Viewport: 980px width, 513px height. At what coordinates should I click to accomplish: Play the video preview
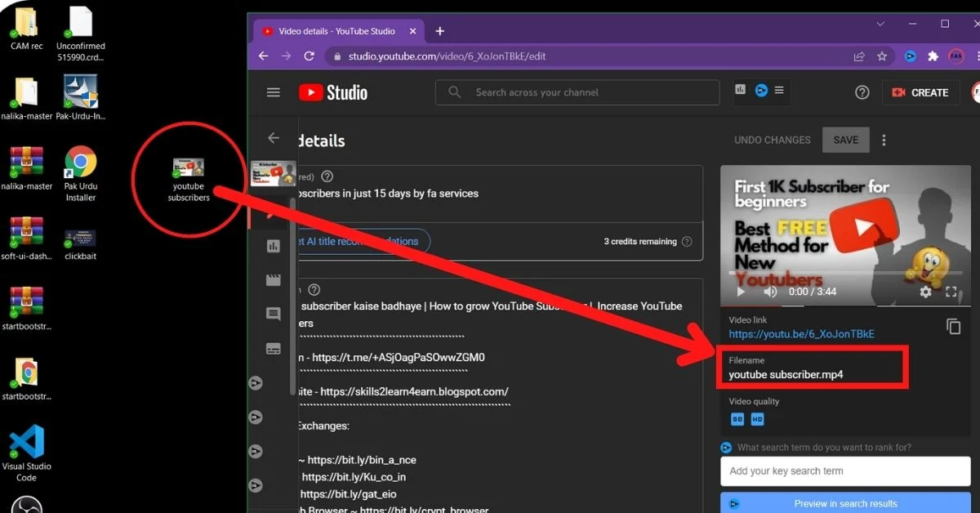click(x=741, y=292)
